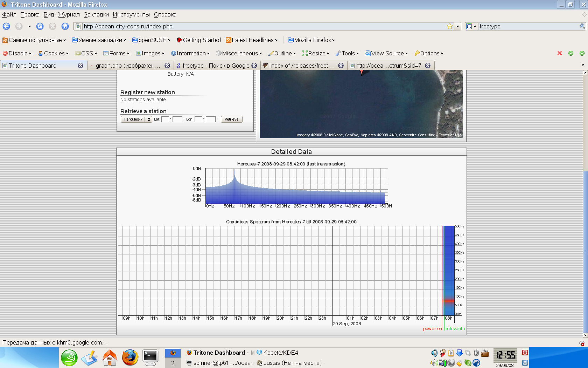The image size is (588, 368).
Task: Expand the Disable menu in developer toolbar
Action: (17, 53)
